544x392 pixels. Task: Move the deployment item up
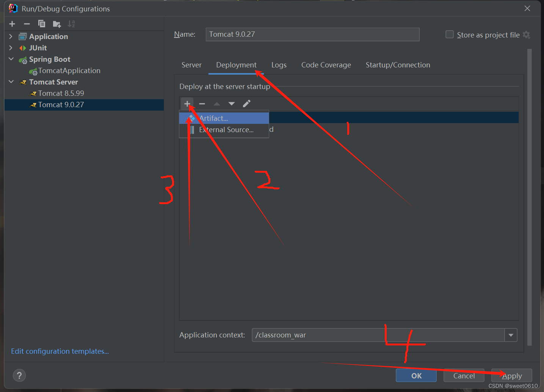[x=217, y=104]
